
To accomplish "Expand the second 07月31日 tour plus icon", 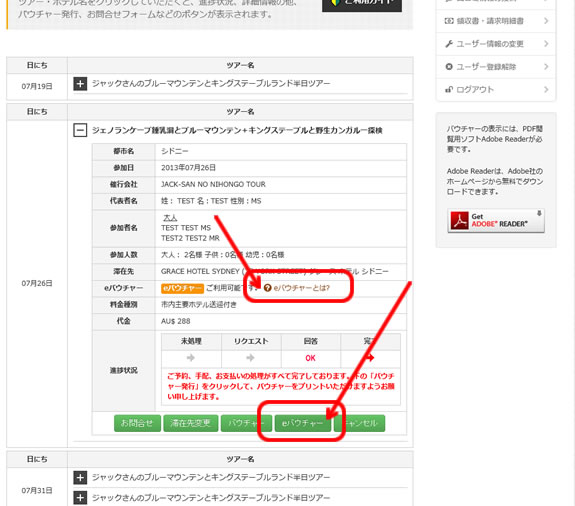I will point(80,498).
